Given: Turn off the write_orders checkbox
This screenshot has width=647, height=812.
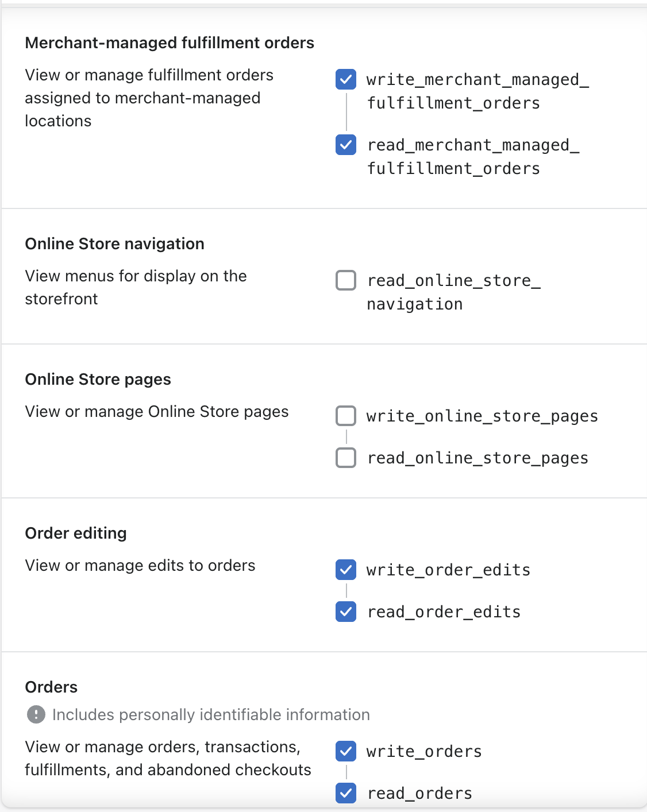Looking at the screenshot, I should click(x=346, y=751).
